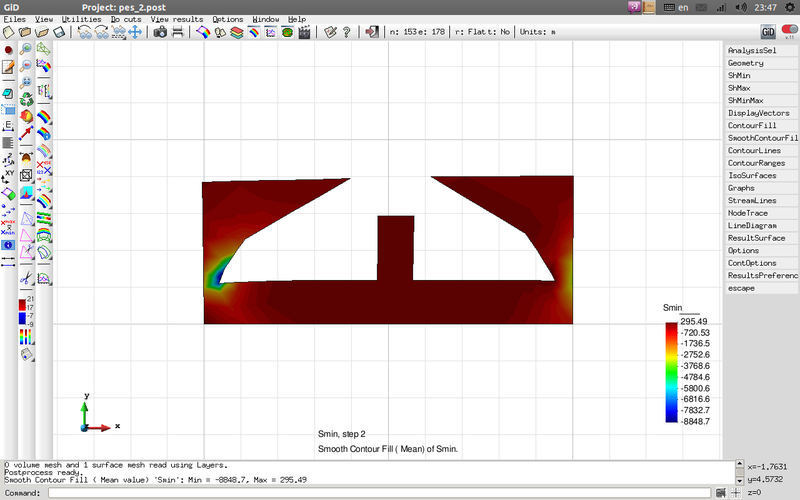The image size is (800, 500).
Task: Click the exit door icon
Action: tap(372, 32)
